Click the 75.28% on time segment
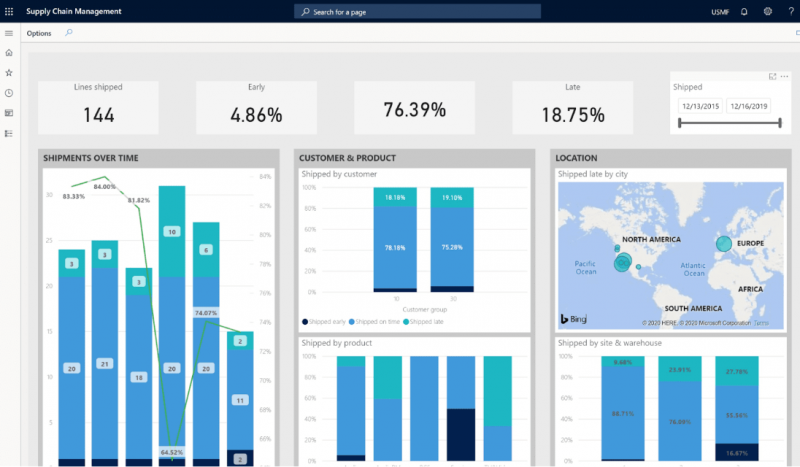 click(x=452, y=247)
